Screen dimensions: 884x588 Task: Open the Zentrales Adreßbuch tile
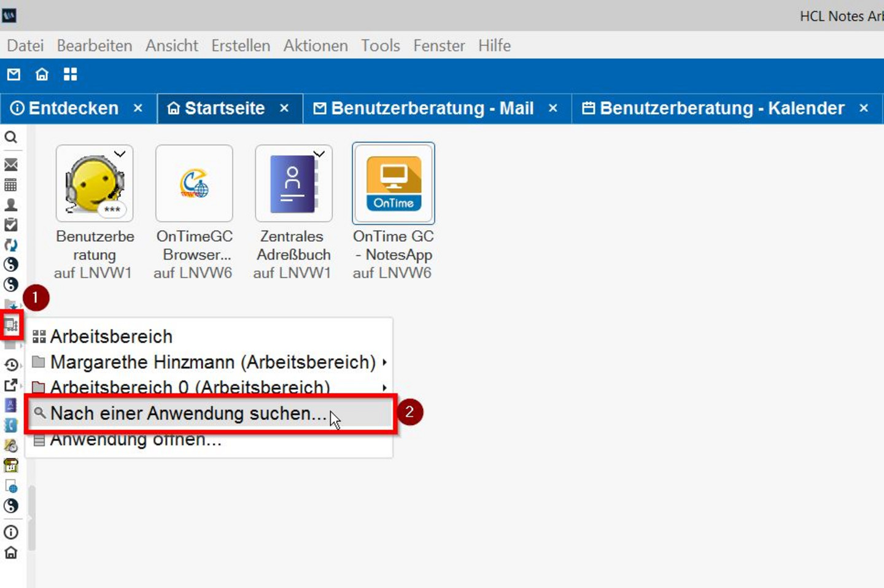293,183
